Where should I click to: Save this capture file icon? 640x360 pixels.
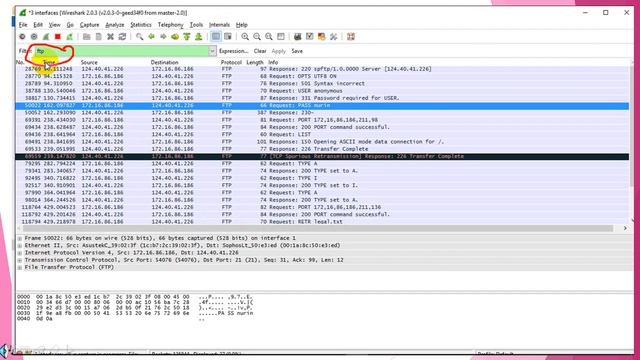coord(98,37)
